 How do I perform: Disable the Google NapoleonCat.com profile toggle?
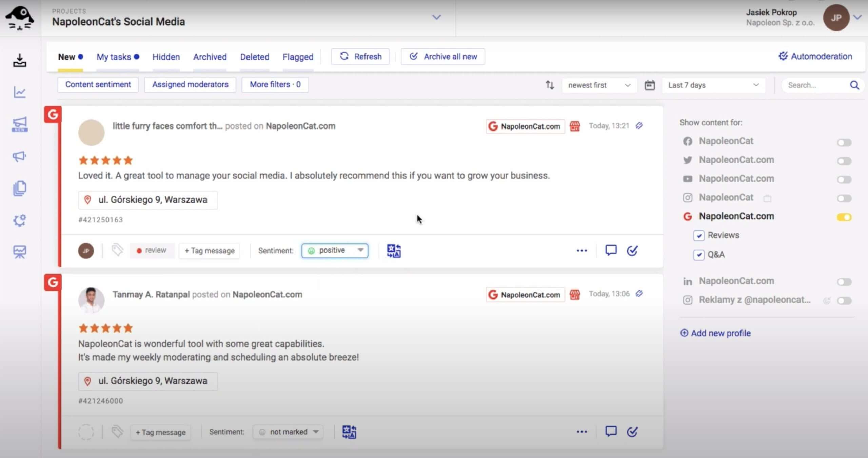pyautogui.click(x=844, y=217)
